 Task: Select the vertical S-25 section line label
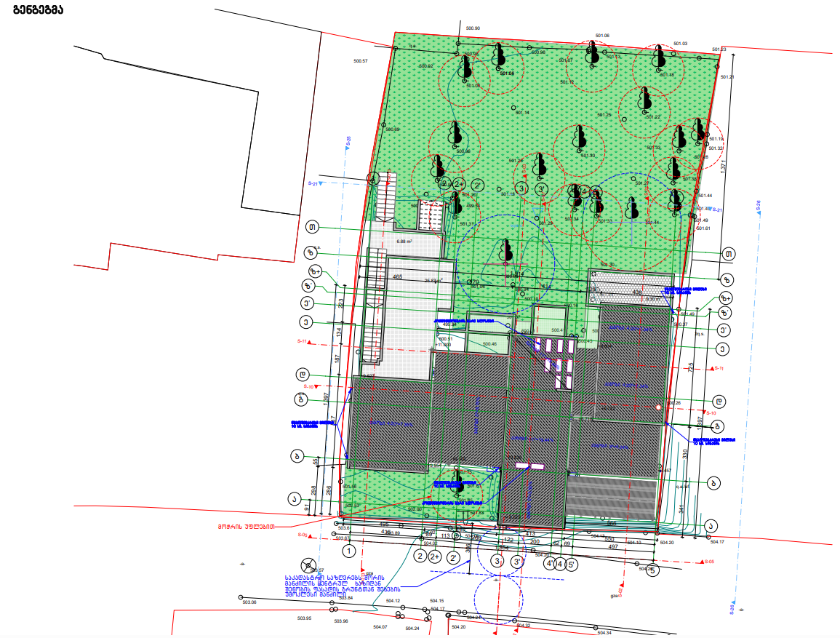click(x=348, y=143)
